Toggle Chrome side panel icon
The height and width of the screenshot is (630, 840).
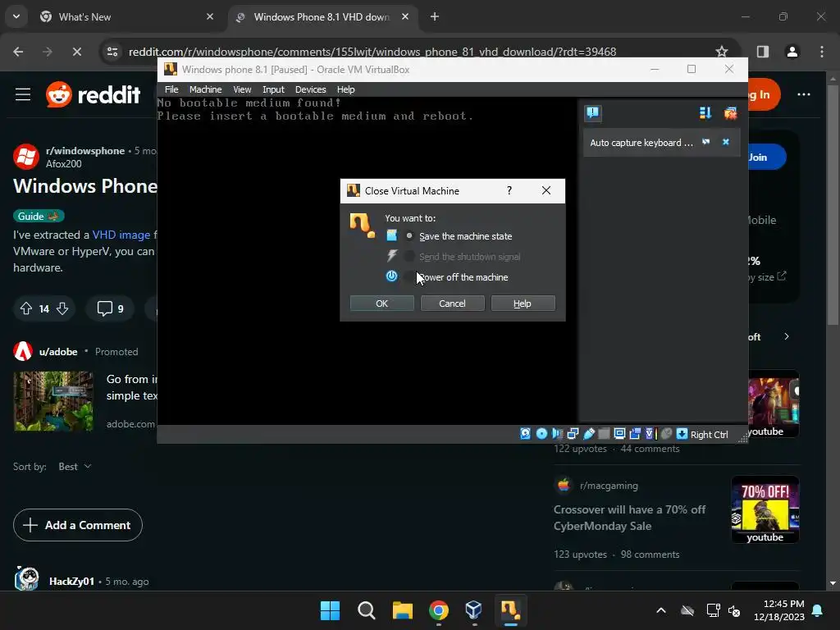(763, 52)
